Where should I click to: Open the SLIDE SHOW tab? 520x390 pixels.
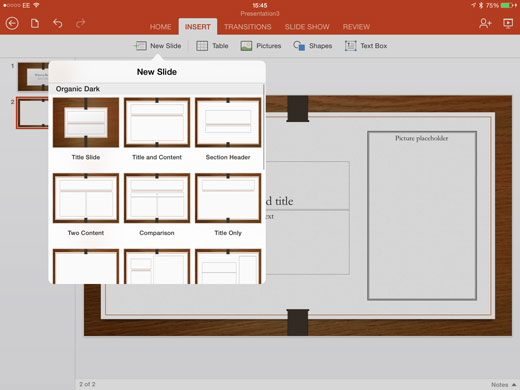pos(307,27)
